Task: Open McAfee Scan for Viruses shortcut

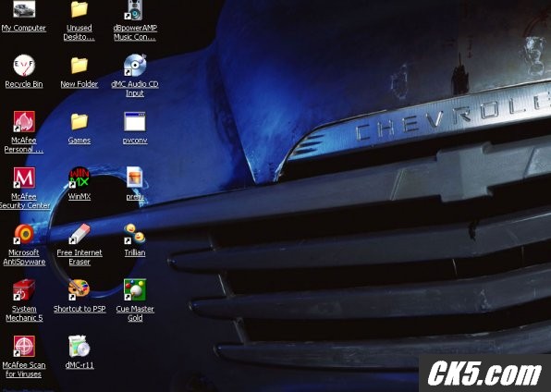Action: tap(24, 347)
